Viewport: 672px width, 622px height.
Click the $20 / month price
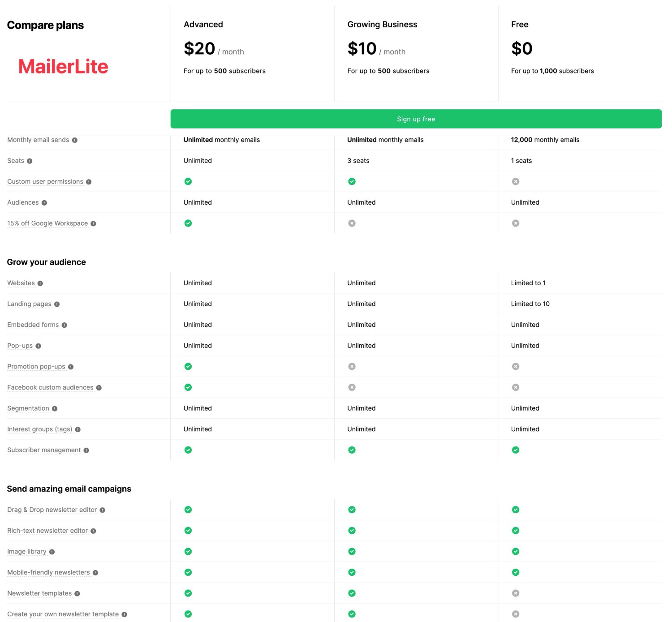pyautogui.click(x=214, y=49)
